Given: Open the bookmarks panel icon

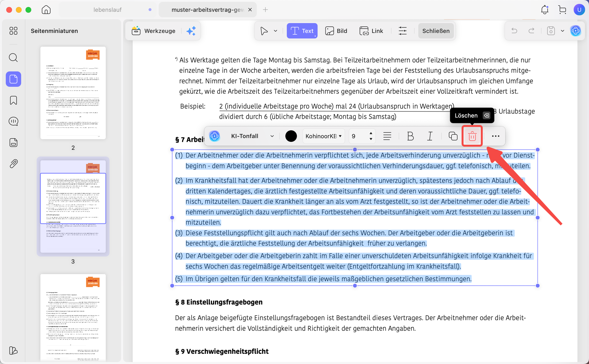Looking at the screenshot, I should pyautogui.click(x=13, y=100).
